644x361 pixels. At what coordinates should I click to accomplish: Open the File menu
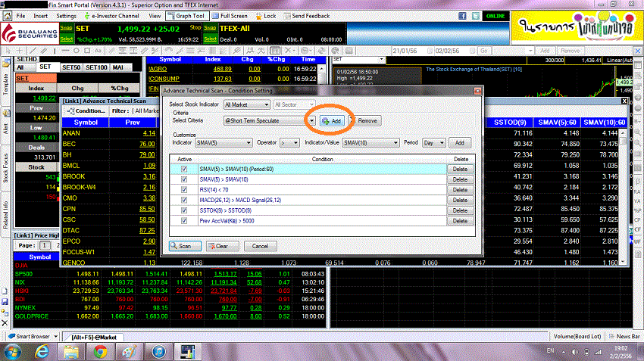(x=20, y=16)
